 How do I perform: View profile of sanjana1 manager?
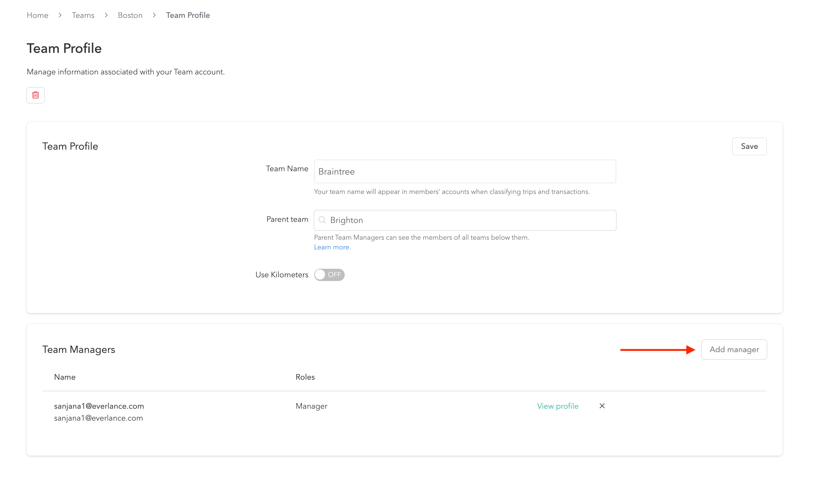(x=557, y=406)
